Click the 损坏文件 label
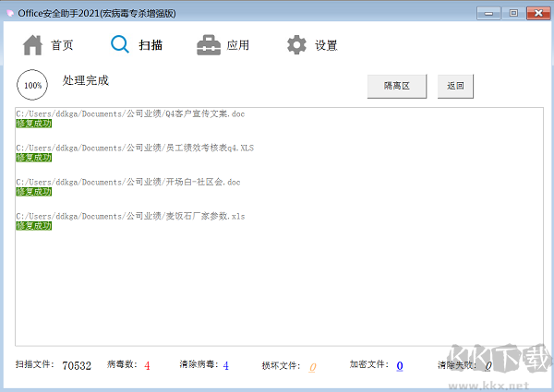The height and width of the screenshot is (392, 554). tap(282, 366)
